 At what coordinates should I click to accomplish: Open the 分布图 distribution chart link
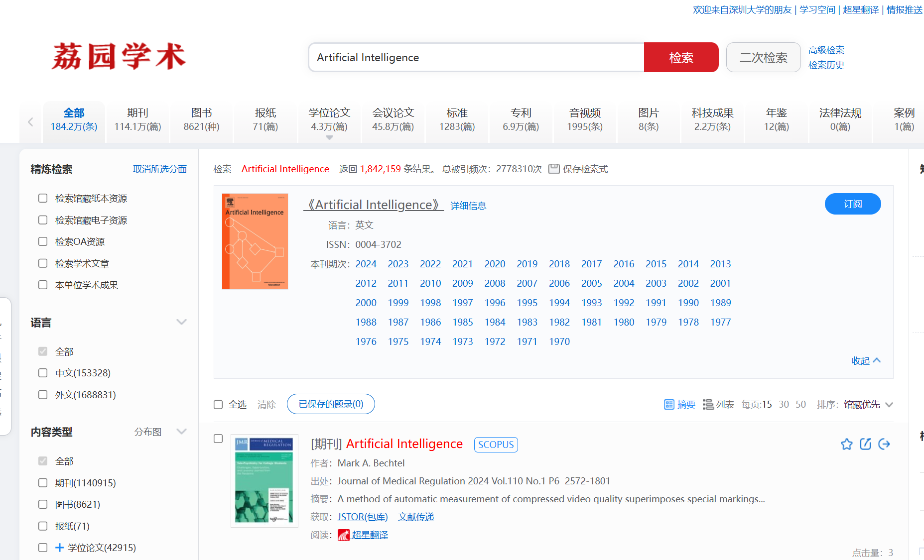click(148, 432)
